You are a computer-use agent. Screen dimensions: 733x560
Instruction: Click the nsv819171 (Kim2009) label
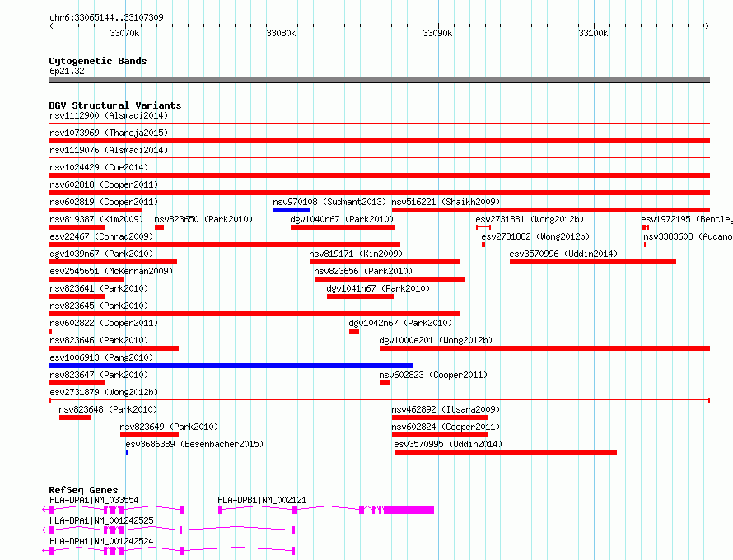pyautogui.click(x=356, y=254)
